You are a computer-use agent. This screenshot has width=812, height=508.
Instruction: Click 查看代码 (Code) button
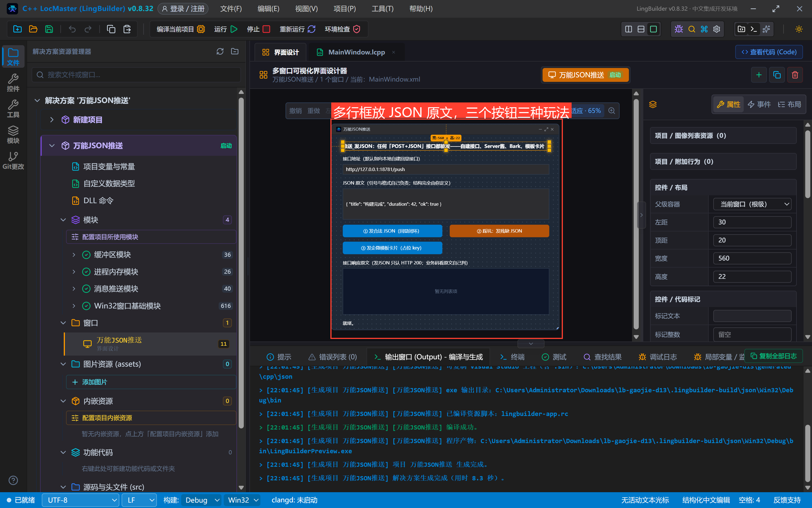(x=769, y=52)
